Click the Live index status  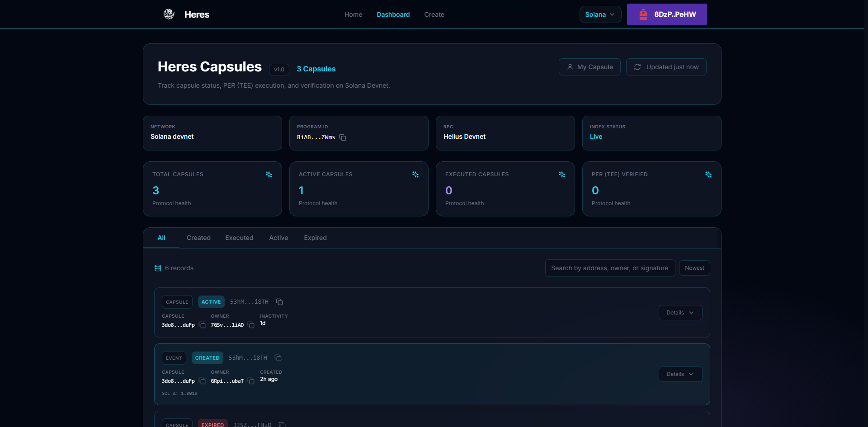click(596, 136)
